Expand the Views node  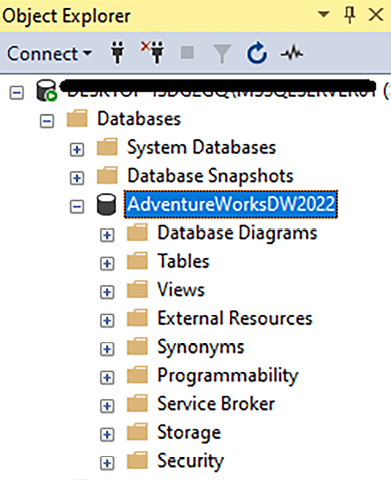tap(107, 292)
